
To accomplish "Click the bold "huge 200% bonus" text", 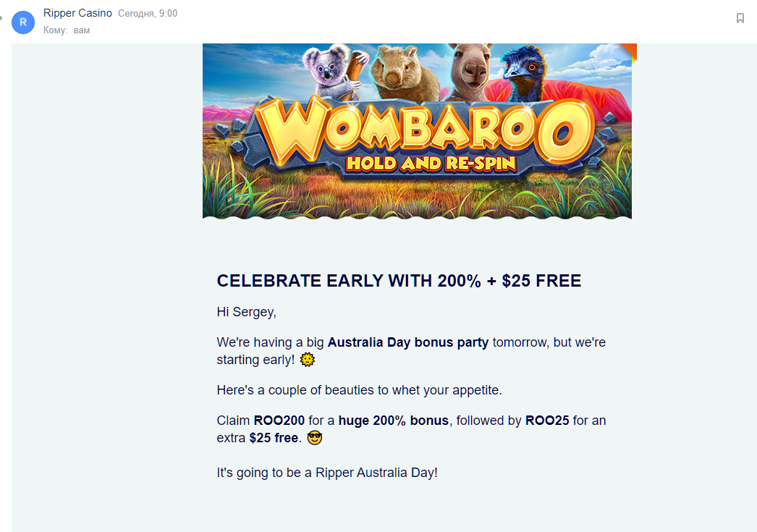I will [x=393, y=421].
